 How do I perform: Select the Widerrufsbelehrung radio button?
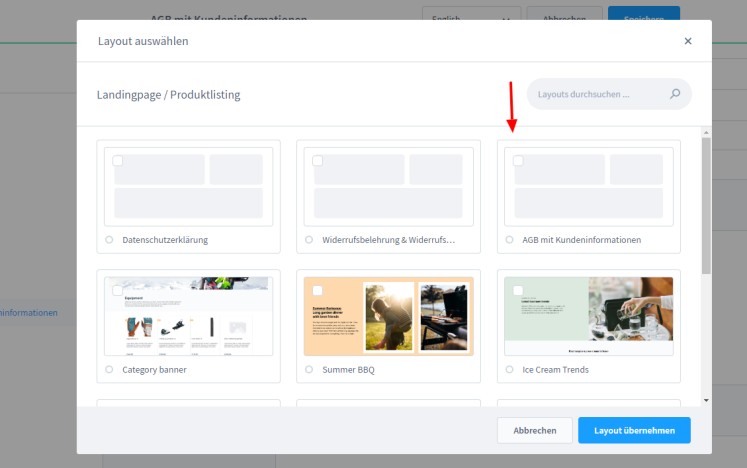[309, 240]
